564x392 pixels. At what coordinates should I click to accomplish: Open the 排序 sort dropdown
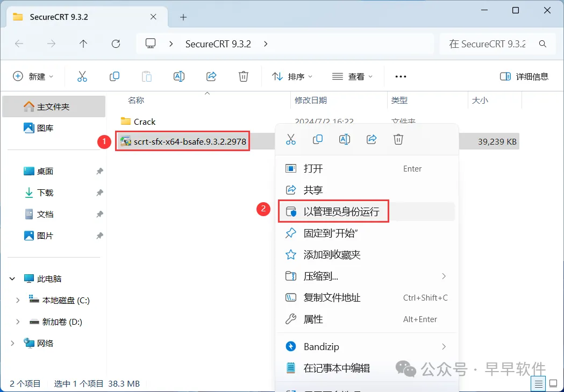pyautogui.click(x=292, y=76)
